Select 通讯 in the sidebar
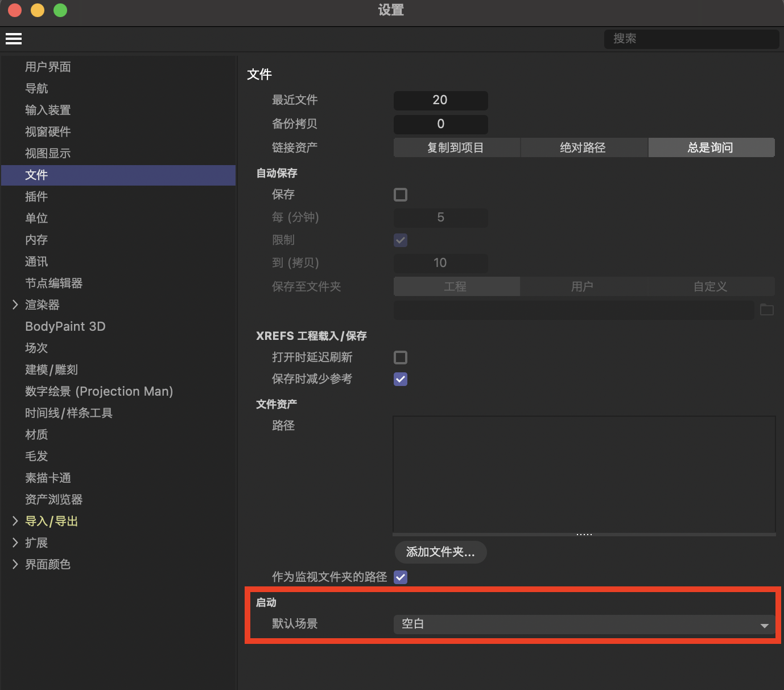Image resolution: width=784 pixels, height=690 pixels. pyautogui.click(x=36, y=261)
